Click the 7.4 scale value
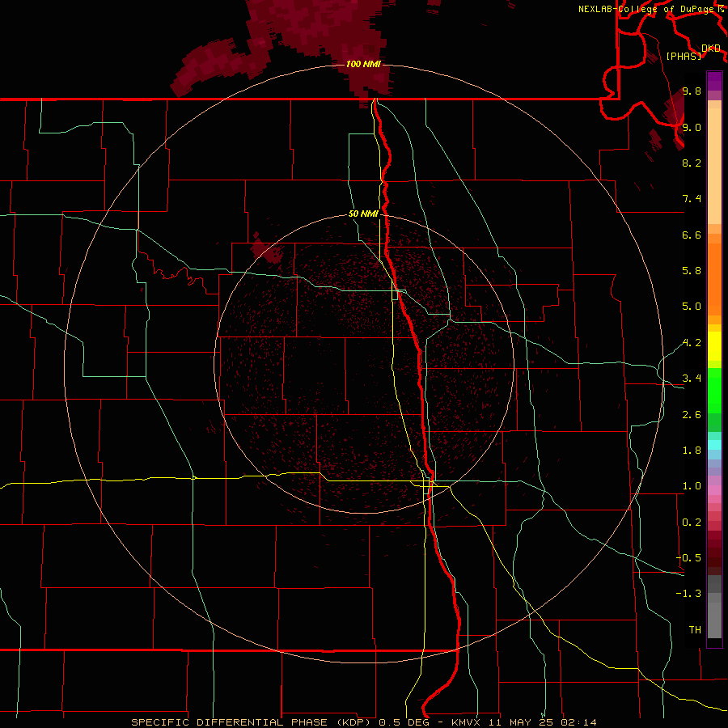728x728 pixels. pyautogui.click(x=692, y=199)
